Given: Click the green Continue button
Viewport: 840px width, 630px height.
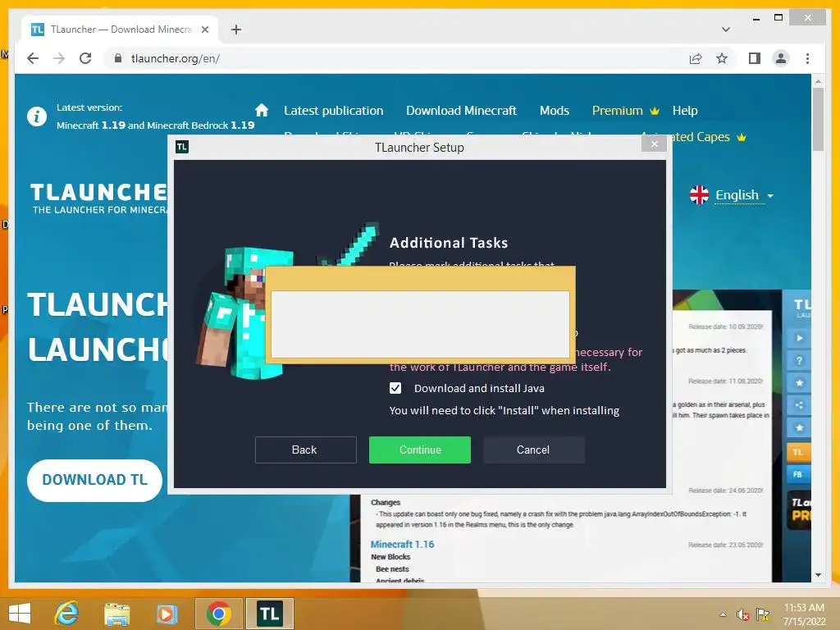Looking at the screenshot, I should 419,450.
